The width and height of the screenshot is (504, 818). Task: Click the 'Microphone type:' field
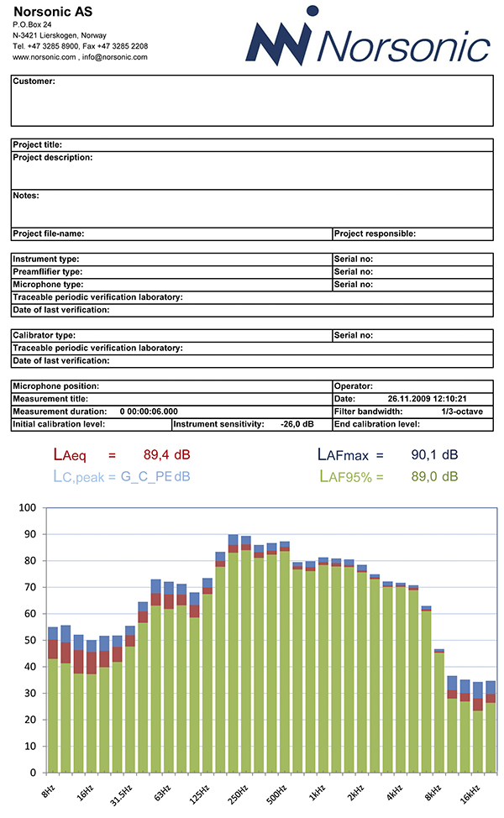[171, 285]
